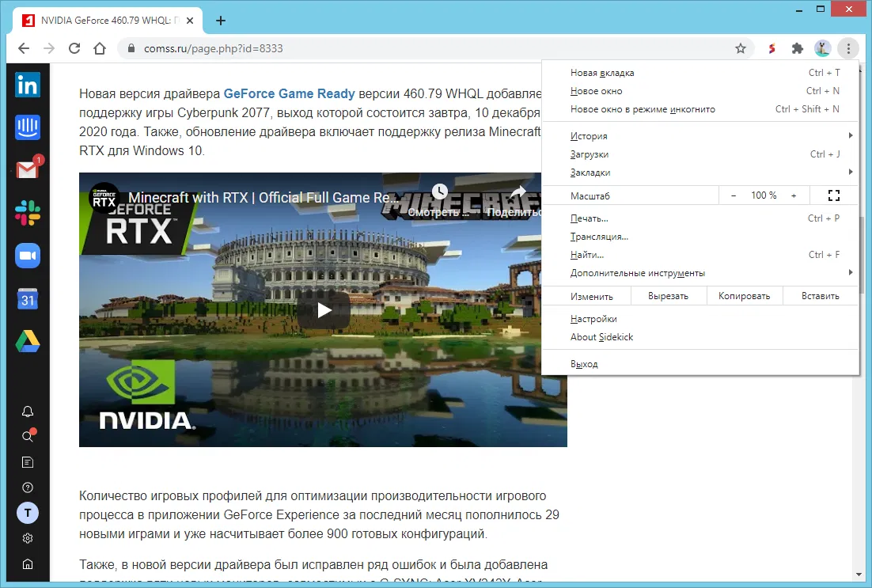Image resolution: width=872 pixels, height=588 pixels.
Task: Bookmark this page with star icon
Action: [740, 48]
